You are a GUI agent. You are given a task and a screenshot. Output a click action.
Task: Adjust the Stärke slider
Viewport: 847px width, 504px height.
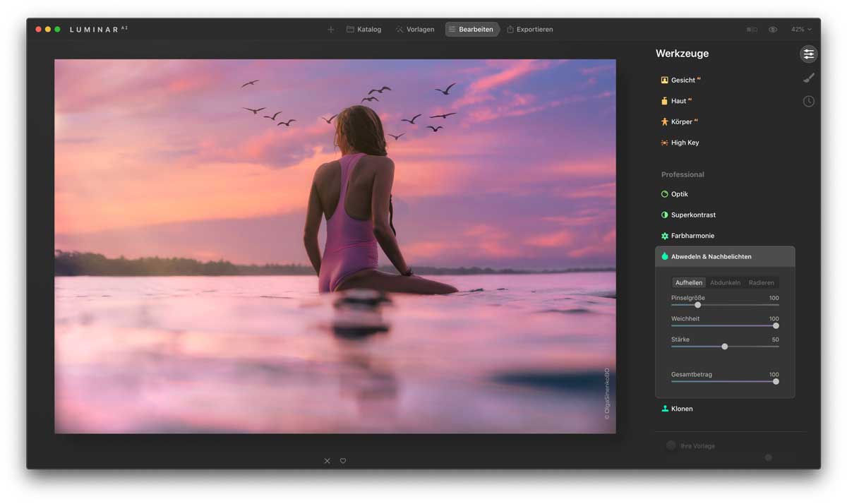click(x=725, y=347)
